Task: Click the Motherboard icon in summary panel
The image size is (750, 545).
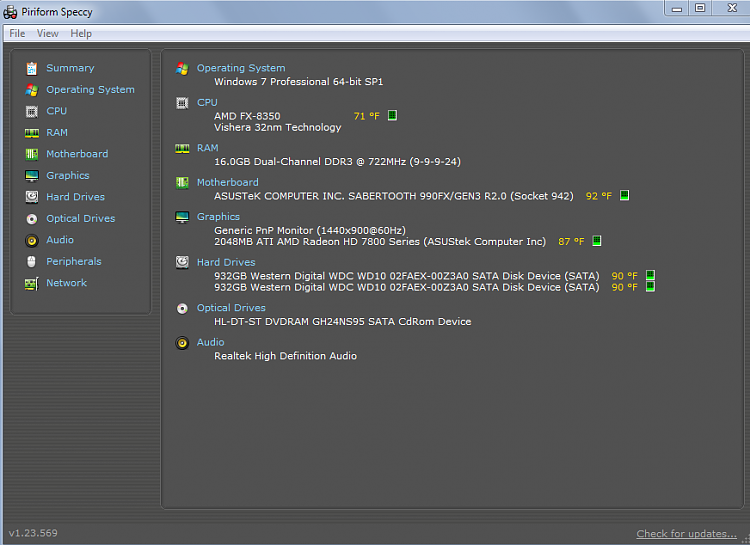Action: pyautogui.click(x=182, y=183)
